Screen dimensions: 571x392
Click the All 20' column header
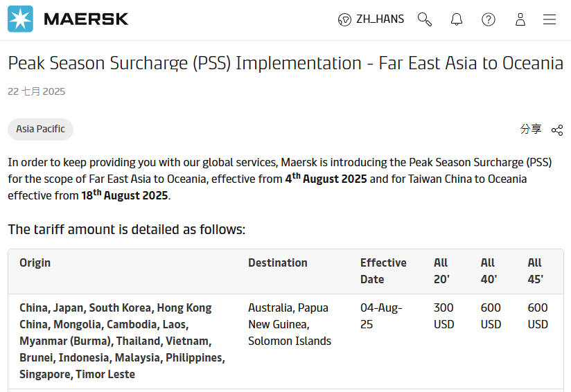pos(441,271)
